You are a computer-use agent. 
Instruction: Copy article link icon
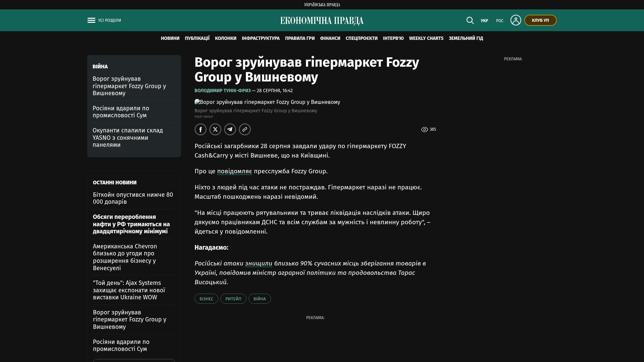(x=245, y=129)
